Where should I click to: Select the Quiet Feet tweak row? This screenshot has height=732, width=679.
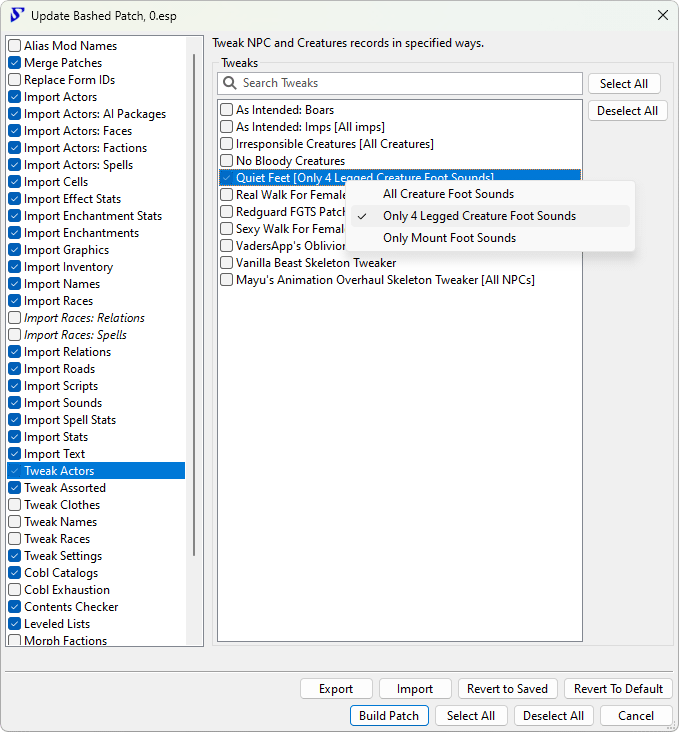pos(400,177)
